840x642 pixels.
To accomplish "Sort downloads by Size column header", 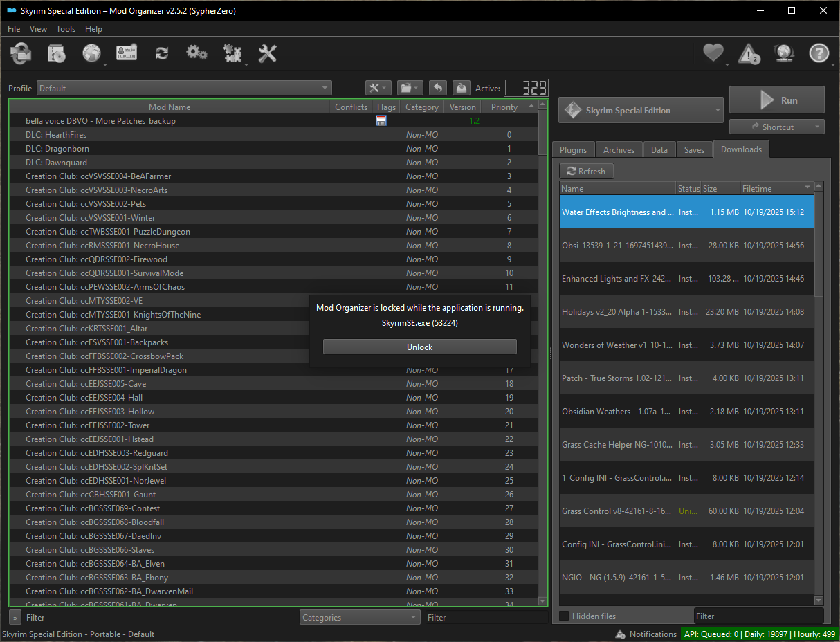I will click(x=720, y=188).
